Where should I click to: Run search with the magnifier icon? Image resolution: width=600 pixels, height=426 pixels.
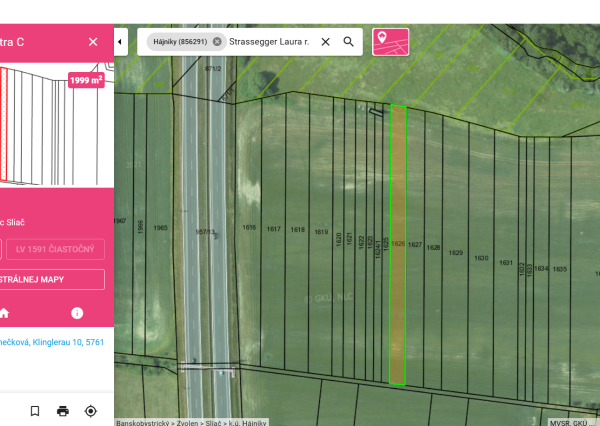tap(348, 42)
